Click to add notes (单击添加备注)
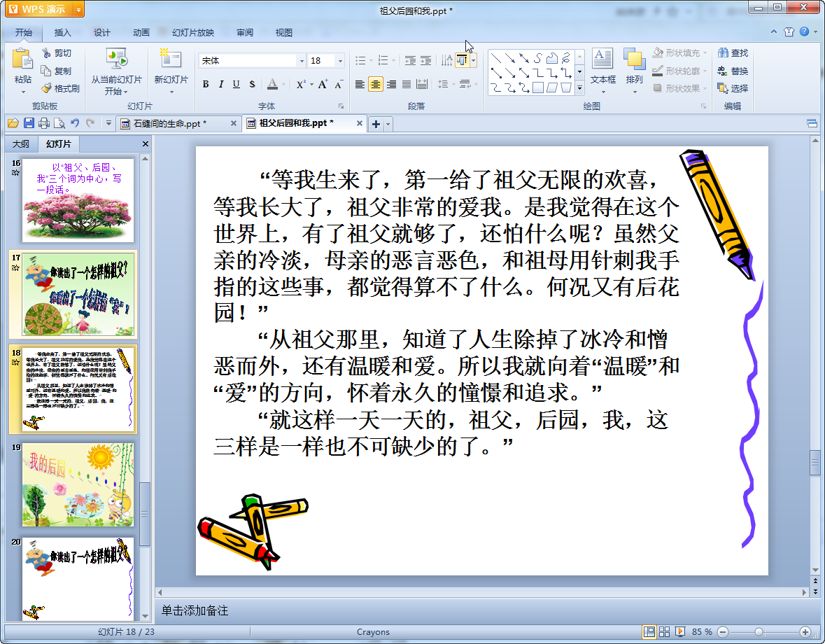This screenshot has width=825, height=644. click(195, 610)
